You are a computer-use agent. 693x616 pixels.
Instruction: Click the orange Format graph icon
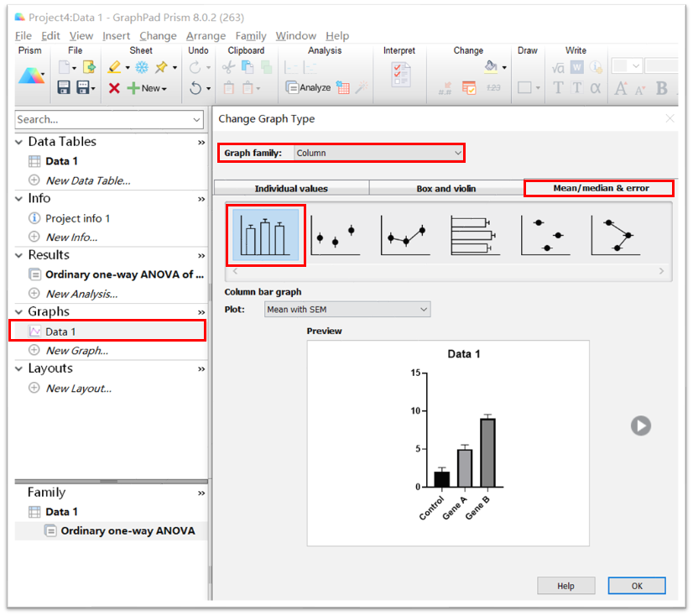469,88
